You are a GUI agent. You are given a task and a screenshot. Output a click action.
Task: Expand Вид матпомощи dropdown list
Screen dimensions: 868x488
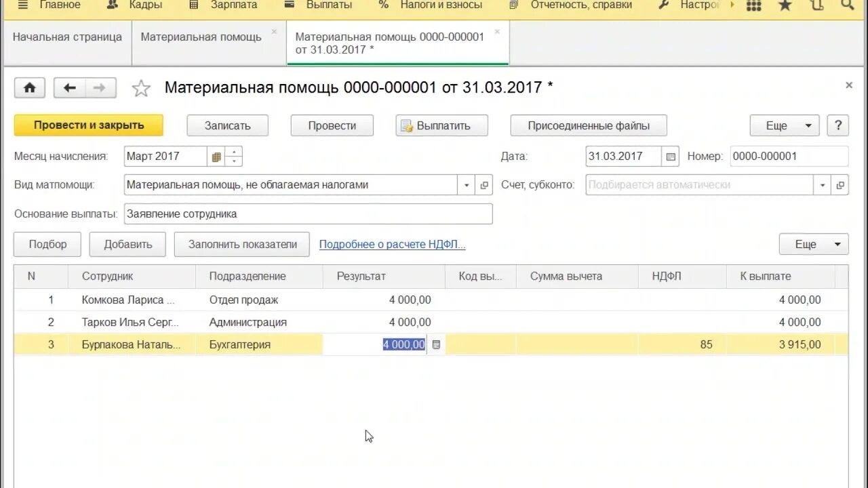click(467, 185)
